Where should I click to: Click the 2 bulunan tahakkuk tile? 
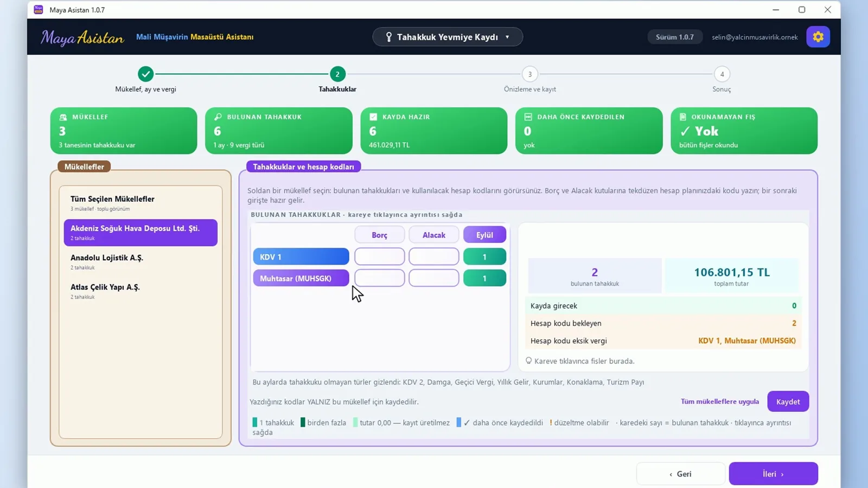coord(595,276)
